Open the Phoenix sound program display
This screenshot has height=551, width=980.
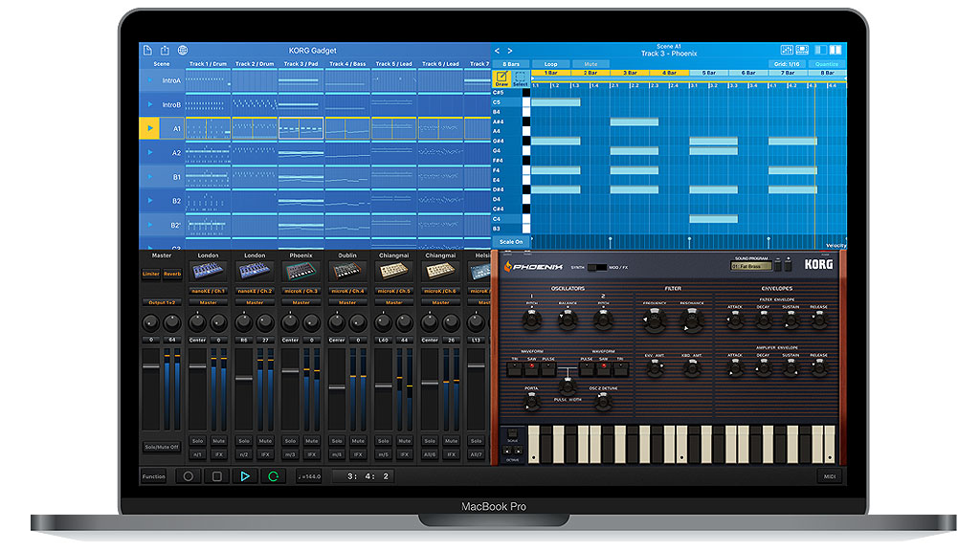tap(751, 266)
